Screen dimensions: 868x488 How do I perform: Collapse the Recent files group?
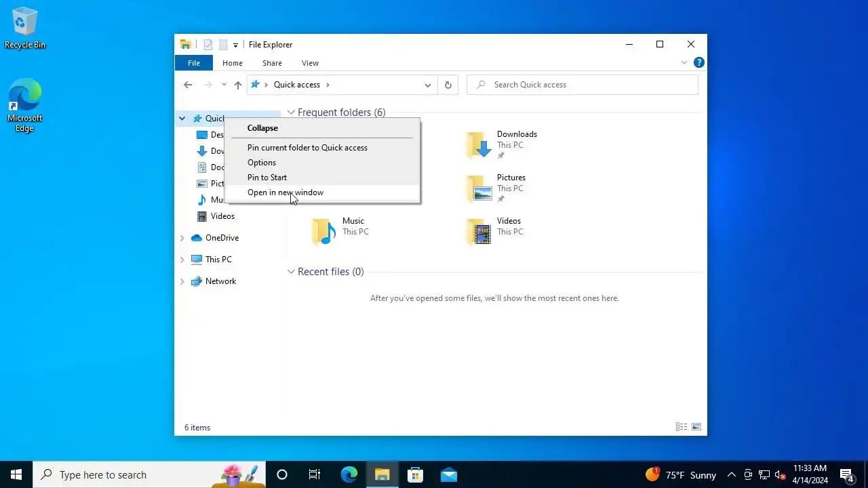click(291, 272)
